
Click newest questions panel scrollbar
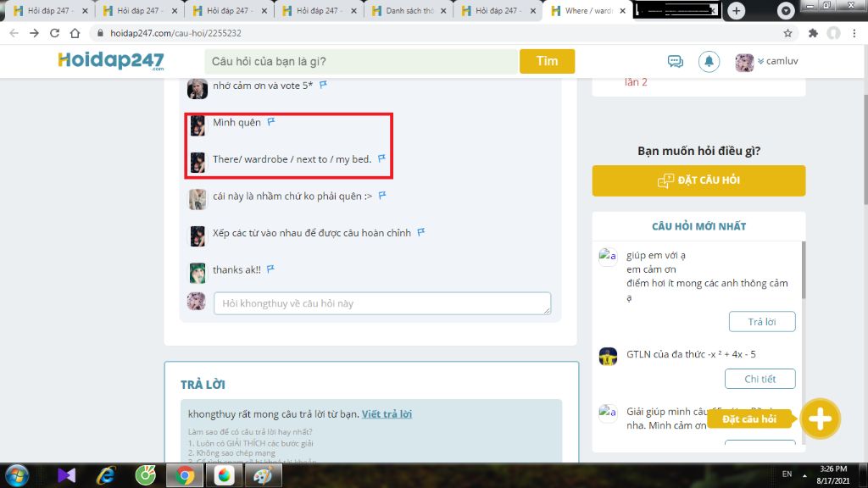tap(804, 270)
